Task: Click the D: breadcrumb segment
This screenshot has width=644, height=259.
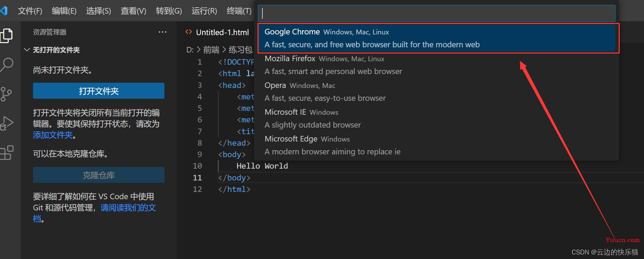Action: tap(190, 50)
